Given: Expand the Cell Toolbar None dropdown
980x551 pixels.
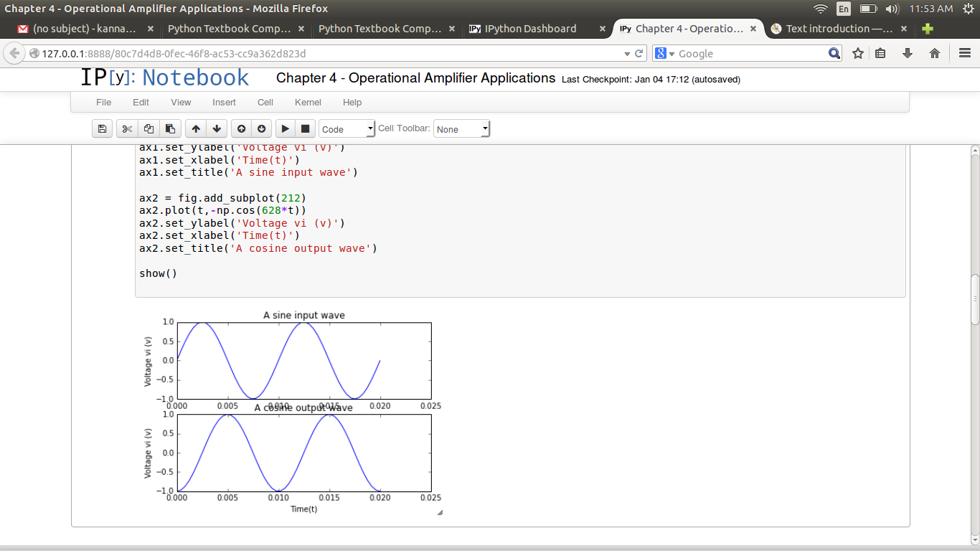Looking at the screenshot, I should (x=461, y=129).
